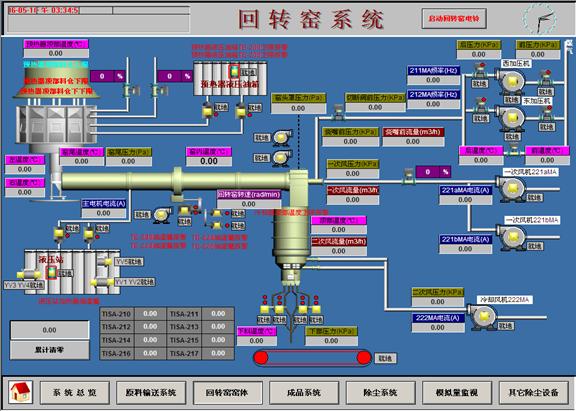
Task: Click the 窑尾温度 value field
Action: click(x=81, y=161)
